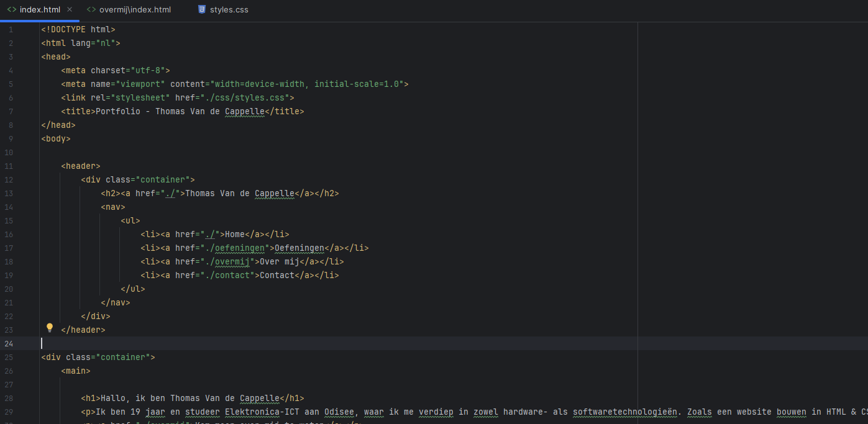Screen dimensions: 868x424
Task: Click the word softwaretechnologieën on line 29
Action: 625,412
